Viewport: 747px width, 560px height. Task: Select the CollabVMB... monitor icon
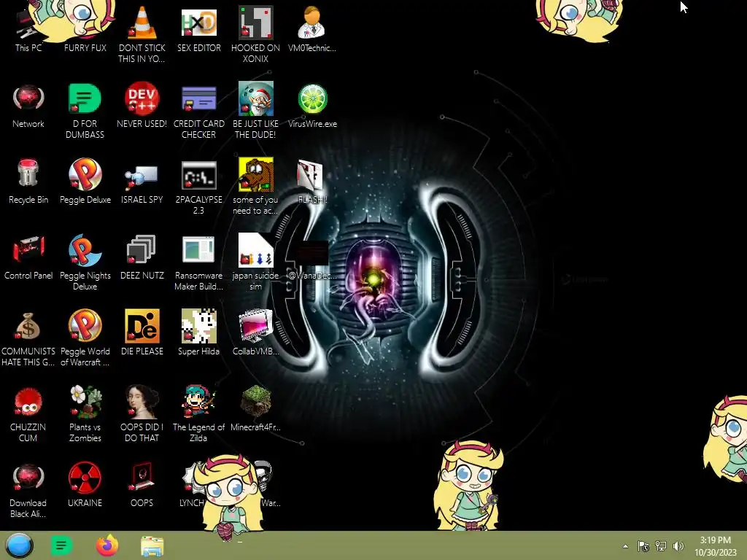[255, 332]
